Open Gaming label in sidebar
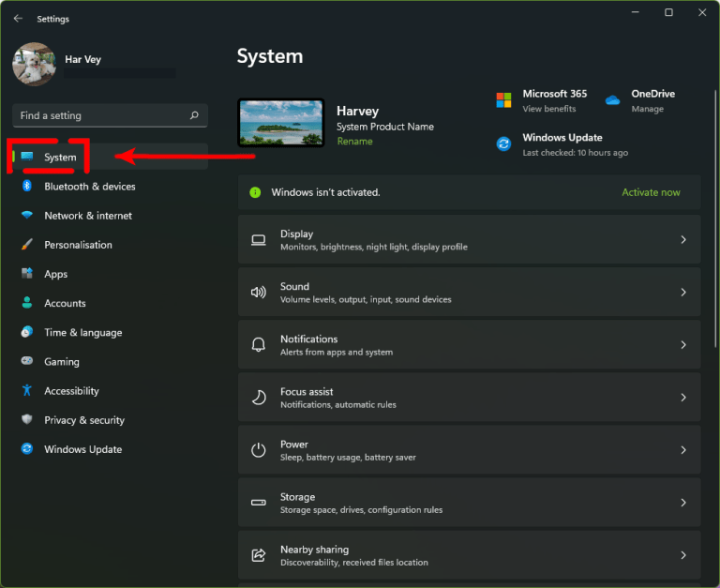720x588 pixels. [x=62, y=362]
